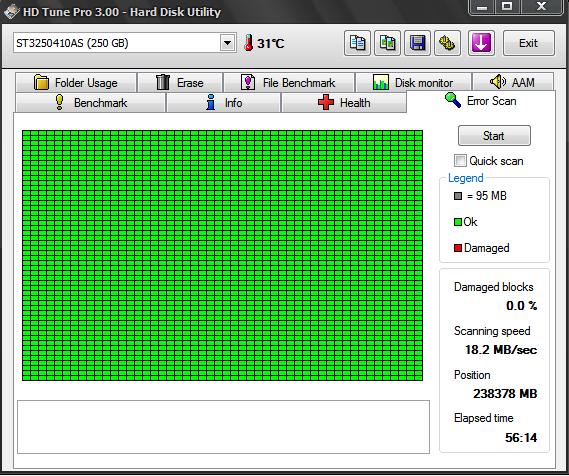This screenshot has width=569, height=476.
Task: Click the copy screenshot icon
Action: 387,43
